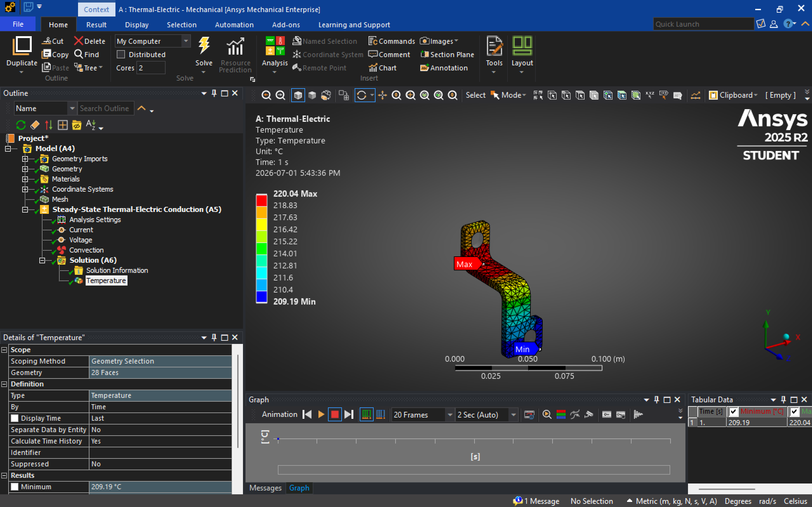
Task: Click the Search Outline field
Action: coord(106,108)
